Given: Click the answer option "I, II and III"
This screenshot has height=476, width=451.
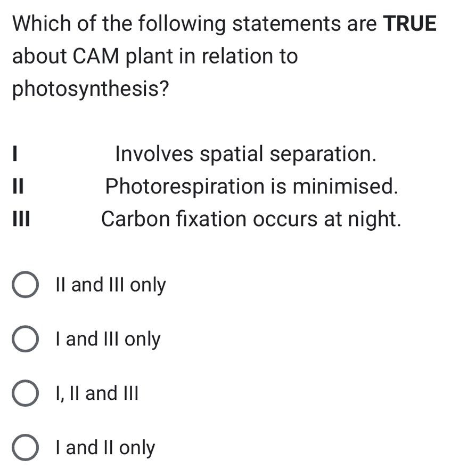Looking at the screenshot, I should 96,393.
